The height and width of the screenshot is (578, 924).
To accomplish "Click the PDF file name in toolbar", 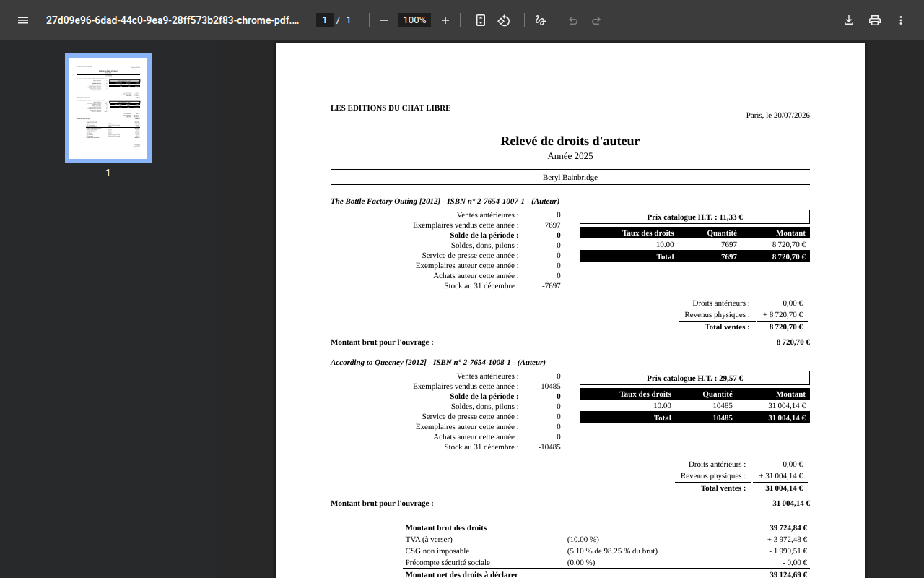I will [x=173, y=20].
